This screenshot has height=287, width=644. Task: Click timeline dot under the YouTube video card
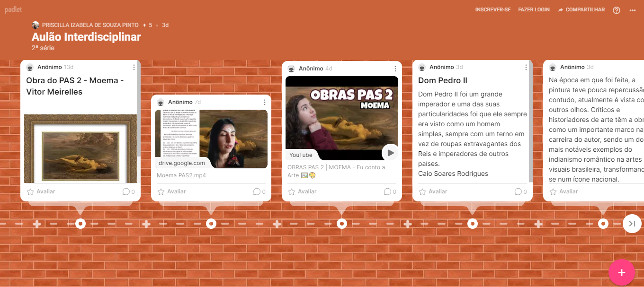point(342,223)
